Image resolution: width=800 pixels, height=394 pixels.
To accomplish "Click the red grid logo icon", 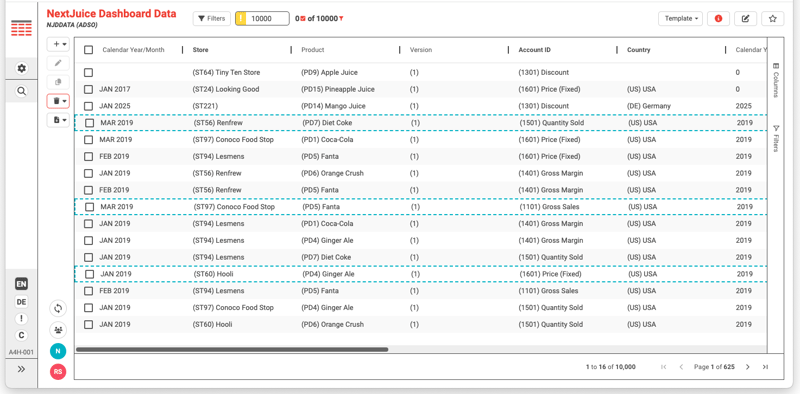I will coord(21,28).
